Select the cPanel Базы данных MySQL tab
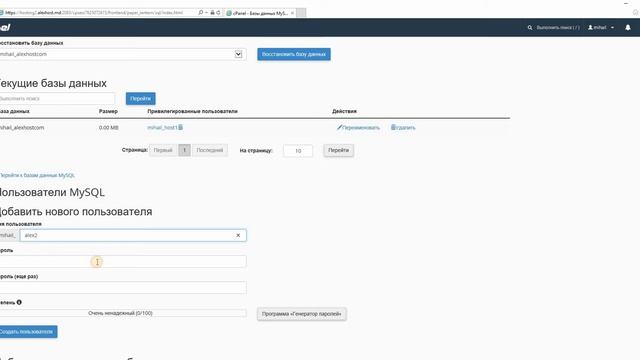 coord(260,13)
